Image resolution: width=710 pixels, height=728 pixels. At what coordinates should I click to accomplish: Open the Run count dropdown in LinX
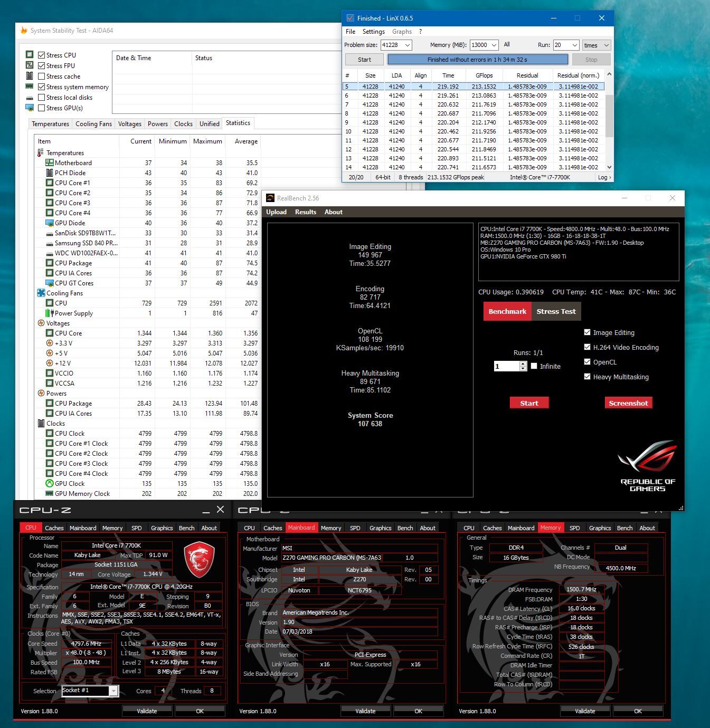coord(574,45)
